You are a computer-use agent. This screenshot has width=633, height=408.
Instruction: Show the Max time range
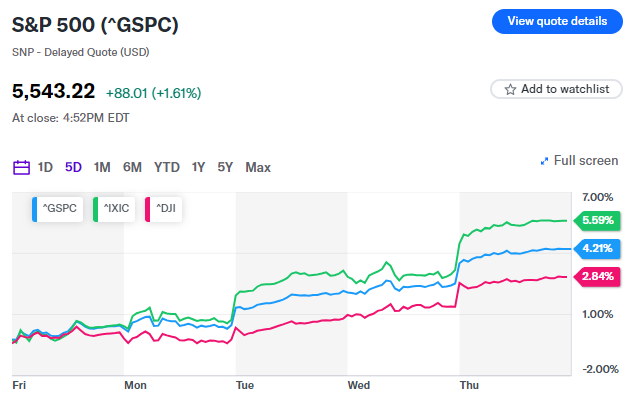258,167
